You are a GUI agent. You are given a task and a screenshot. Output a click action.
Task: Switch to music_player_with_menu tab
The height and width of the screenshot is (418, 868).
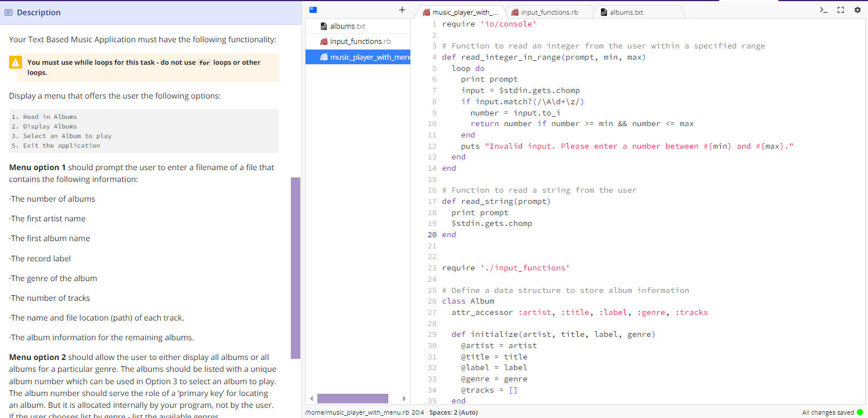tap(460, 12)
